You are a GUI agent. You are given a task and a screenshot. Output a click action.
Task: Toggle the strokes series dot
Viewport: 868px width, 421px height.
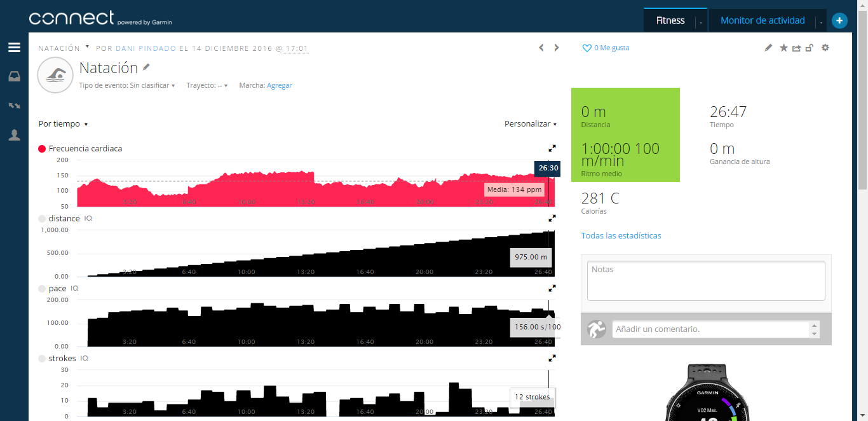[42, 359]
